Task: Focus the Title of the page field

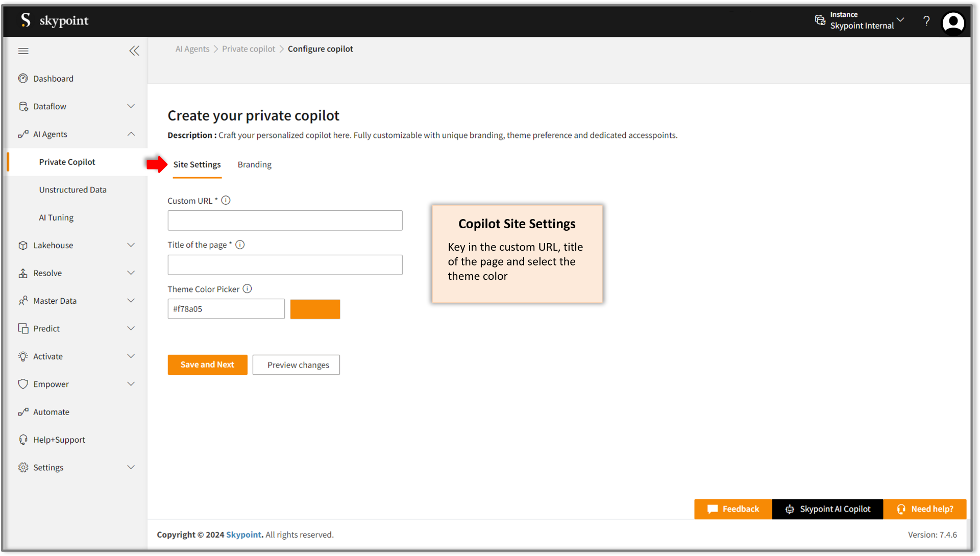Action: click(285, 264)
